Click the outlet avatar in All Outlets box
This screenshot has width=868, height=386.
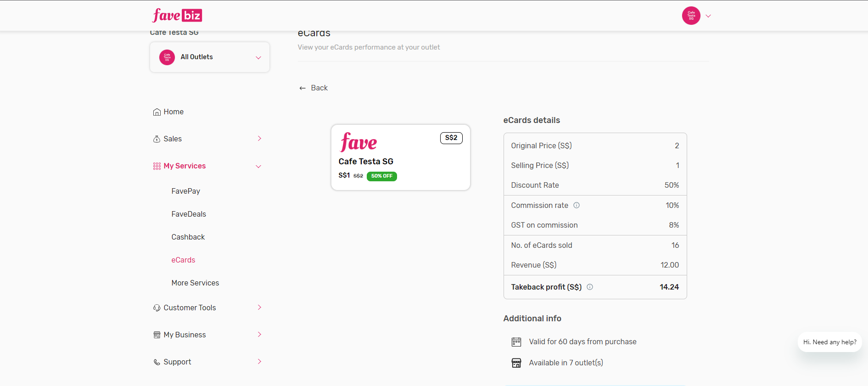(x=167, y=57)
